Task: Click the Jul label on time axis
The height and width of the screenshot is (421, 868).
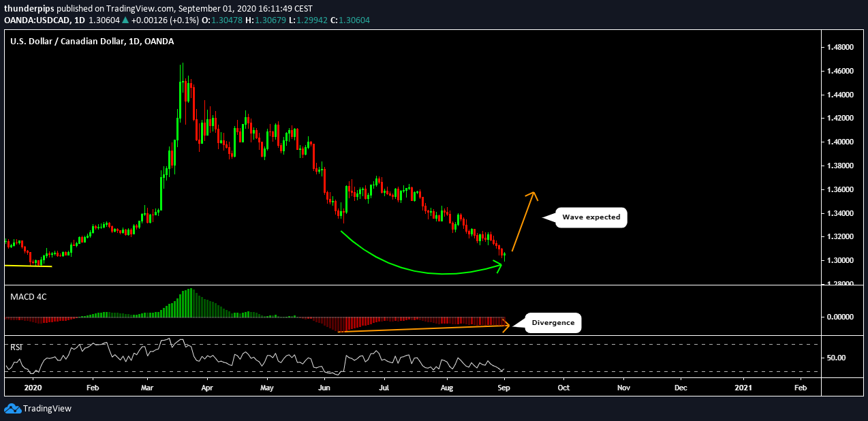Action: pyautogui.click(x=383, y=387)
